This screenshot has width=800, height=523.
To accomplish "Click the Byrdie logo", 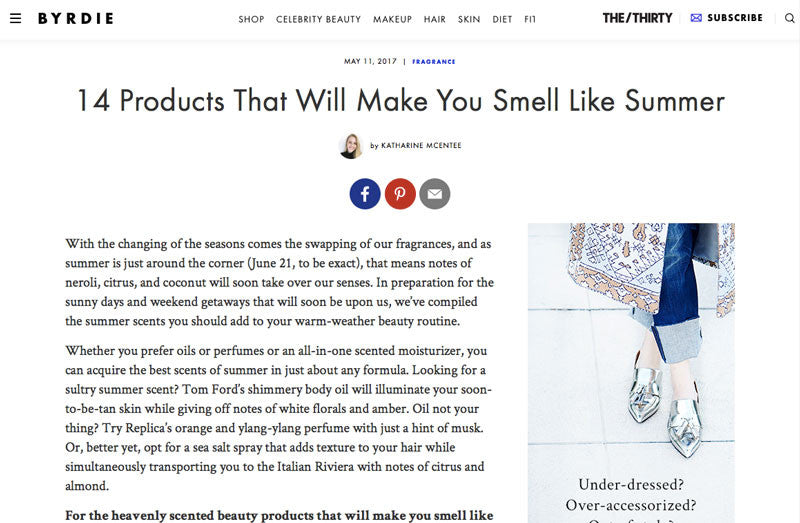I will click(x=76, y=18).
